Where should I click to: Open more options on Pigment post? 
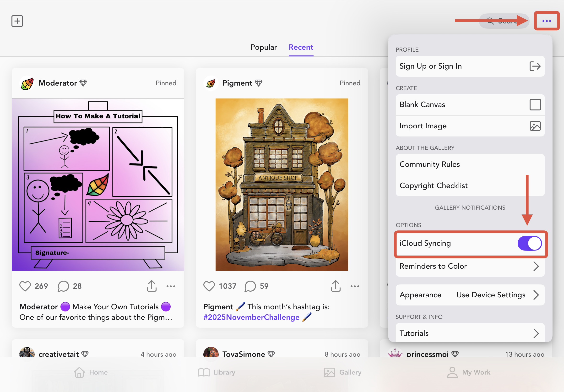[x=355, y=286]
